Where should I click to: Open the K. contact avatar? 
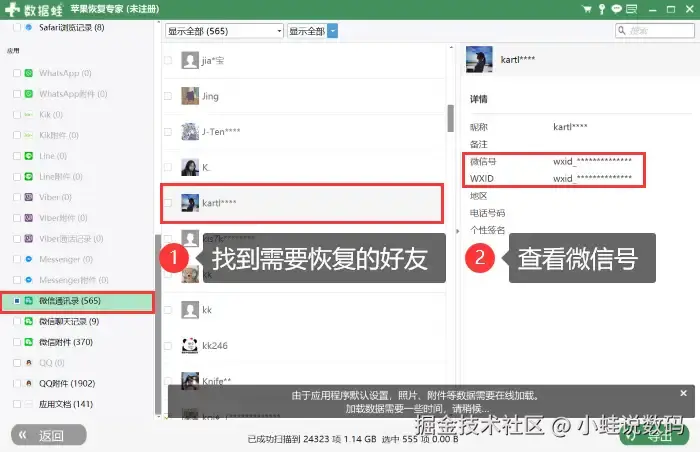pyautogui.click(x=190, y=167)
